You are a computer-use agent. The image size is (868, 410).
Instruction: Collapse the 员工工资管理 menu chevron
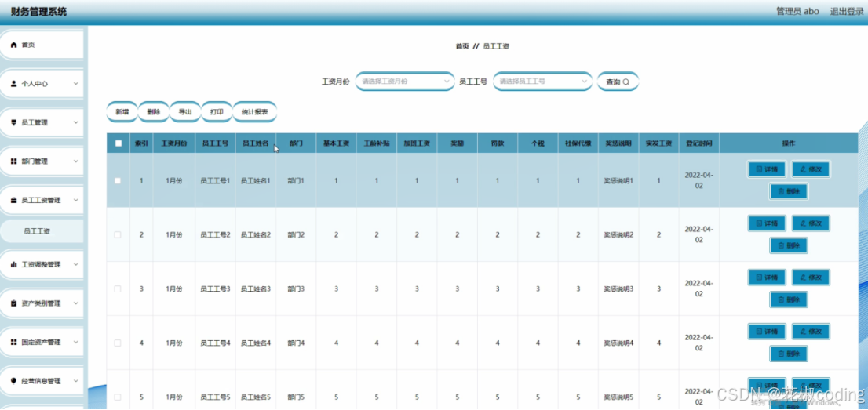coord(76,201)
